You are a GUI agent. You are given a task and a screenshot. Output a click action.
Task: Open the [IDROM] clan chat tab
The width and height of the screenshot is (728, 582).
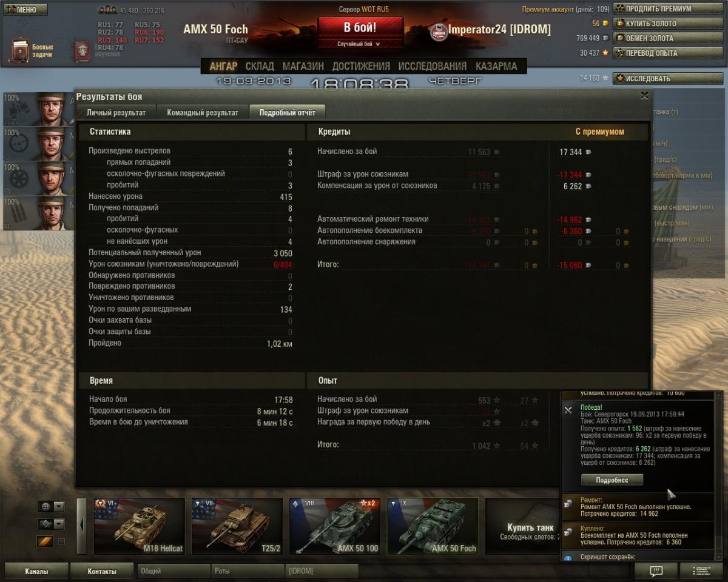pyautogui.click(x=322, y=571)
